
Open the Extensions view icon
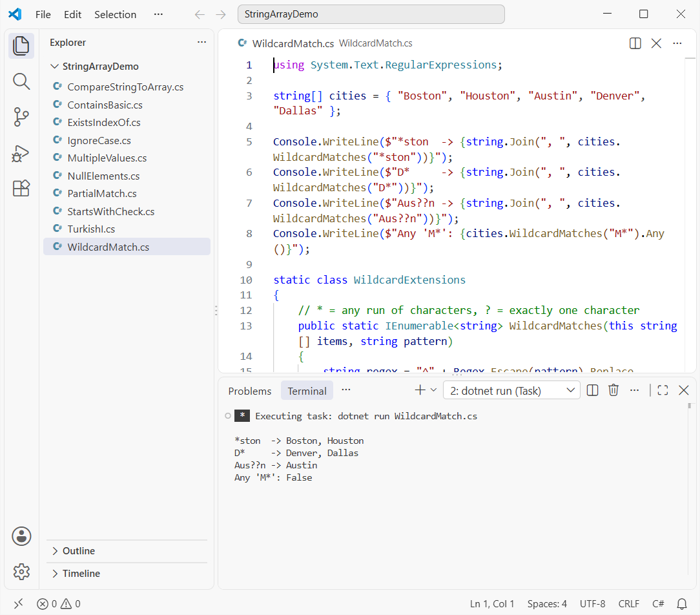coord(21,189)
